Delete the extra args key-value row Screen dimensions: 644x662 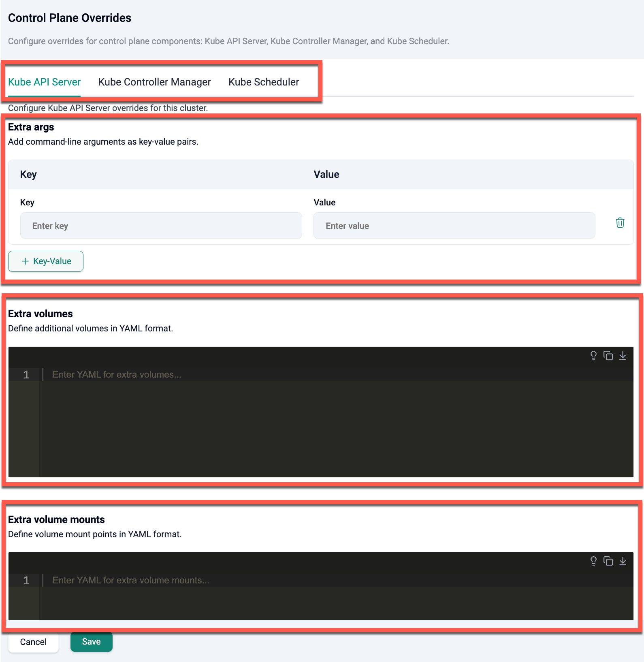(620, 223)
